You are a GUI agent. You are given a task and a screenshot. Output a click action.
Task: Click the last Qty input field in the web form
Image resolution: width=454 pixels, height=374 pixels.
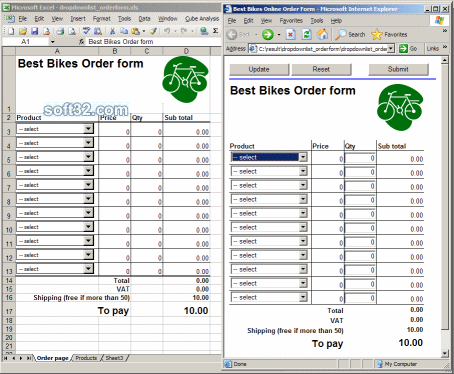tap(360, 298)
